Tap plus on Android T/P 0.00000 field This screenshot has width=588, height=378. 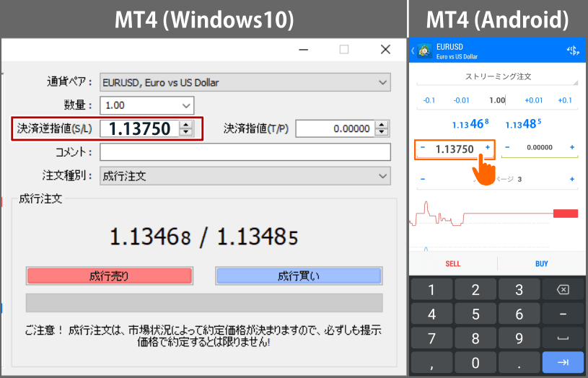572,147
